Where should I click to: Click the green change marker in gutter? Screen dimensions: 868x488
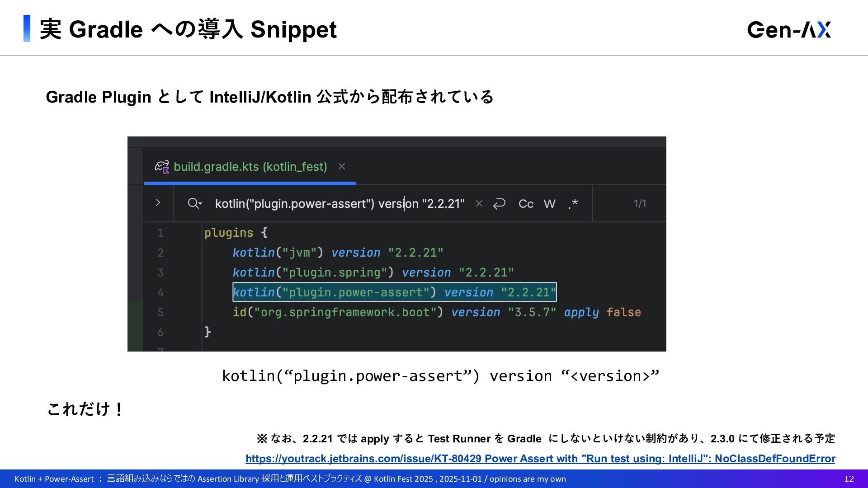coord(135,325)
